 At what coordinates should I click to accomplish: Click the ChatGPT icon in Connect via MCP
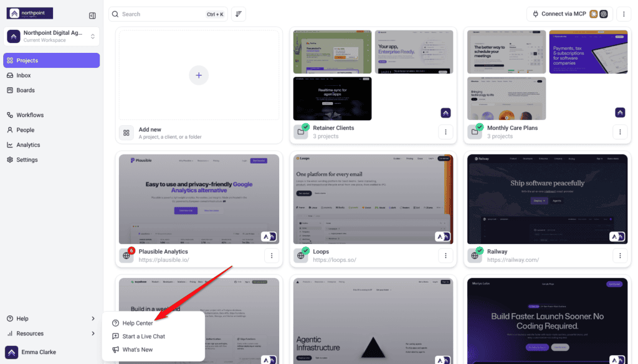[x=603, y=14]
